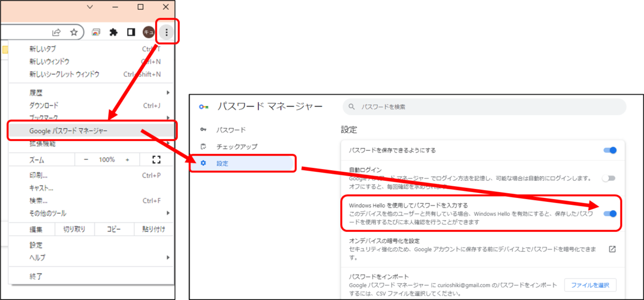Image resolution: width=644 pixels, height=300 pixels.
Task: Click the コピー button
Action: pyautogui.click(x=114, y=229)
